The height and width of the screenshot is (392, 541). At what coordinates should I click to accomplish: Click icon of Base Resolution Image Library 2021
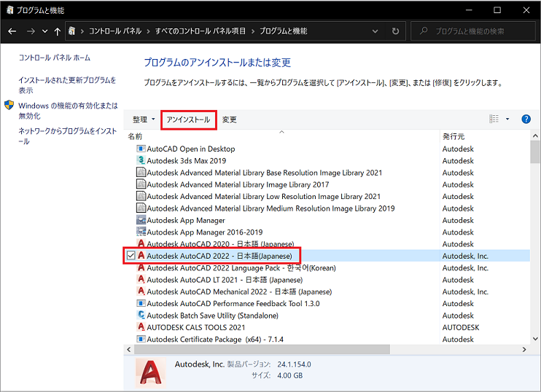(141, 172)
